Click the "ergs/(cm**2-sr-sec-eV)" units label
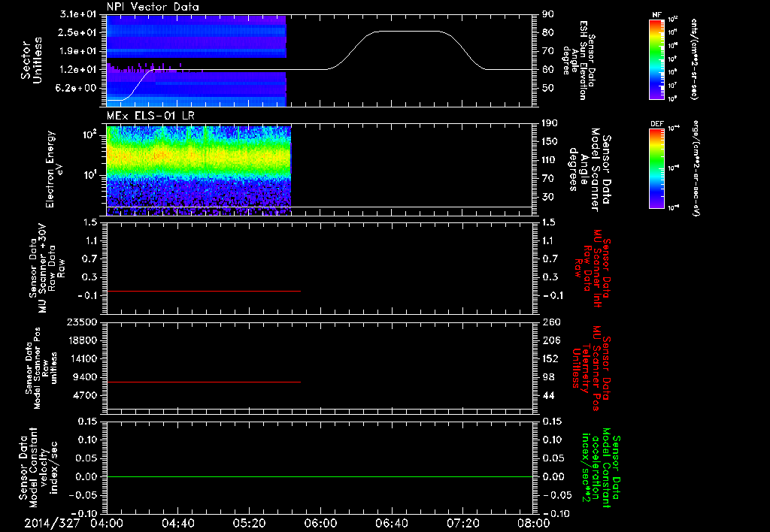Image resolution: width=770 pixels, height=532 pixels. [x=696, y=168]
